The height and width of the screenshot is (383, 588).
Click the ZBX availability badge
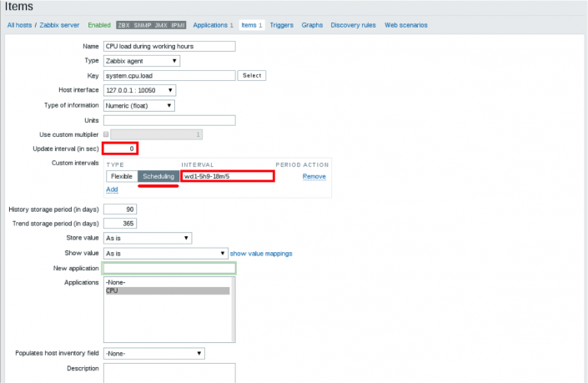[x=123, y=25]
